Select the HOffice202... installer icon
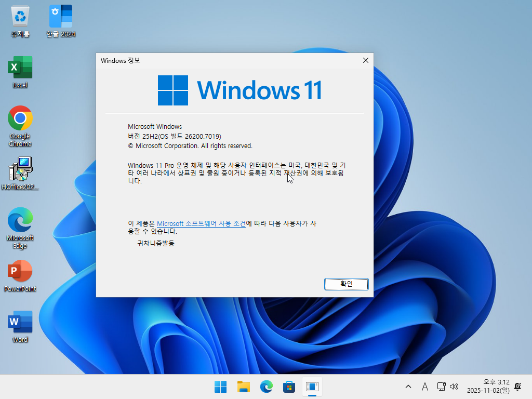Screen dimensions: 532x399 [20, 174]
